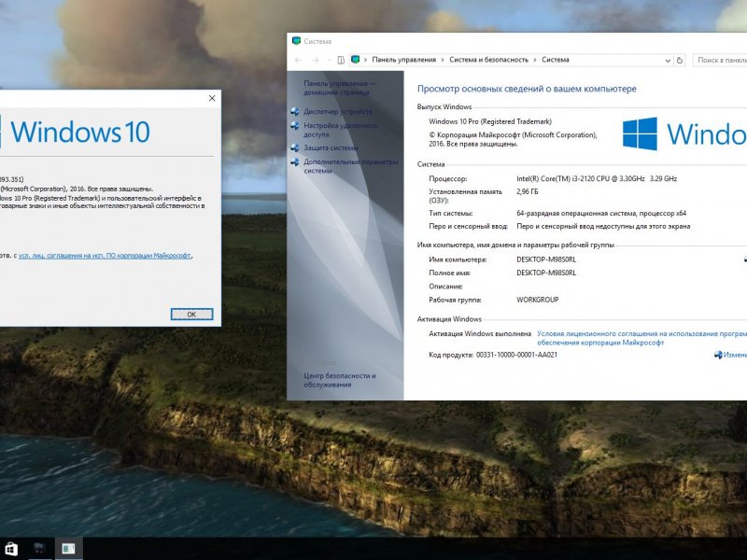Viewport: 747px width, 560px height.
Task: Select the installed memory value 2,96 ГБ
Action: (527, 191)
